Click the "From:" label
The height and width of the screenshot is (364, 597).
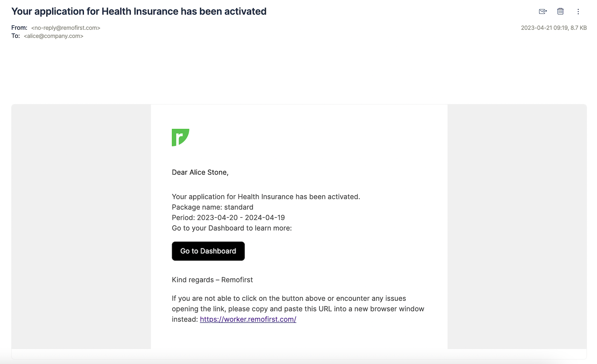click(x=19, y=28)
